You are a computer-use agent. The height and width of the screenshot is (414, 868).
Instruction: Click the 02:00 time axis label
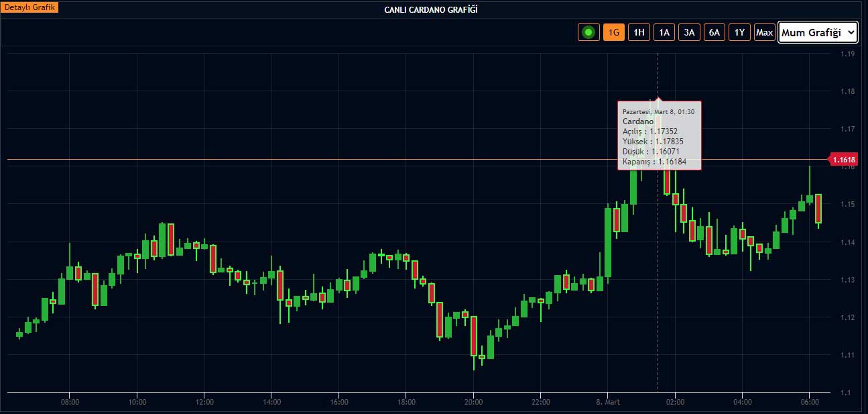[675, 402]
